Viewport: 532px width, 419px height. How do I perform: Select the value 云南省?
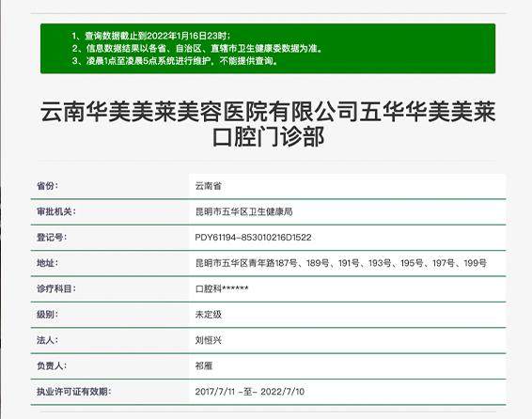click(x=209, y=186)
